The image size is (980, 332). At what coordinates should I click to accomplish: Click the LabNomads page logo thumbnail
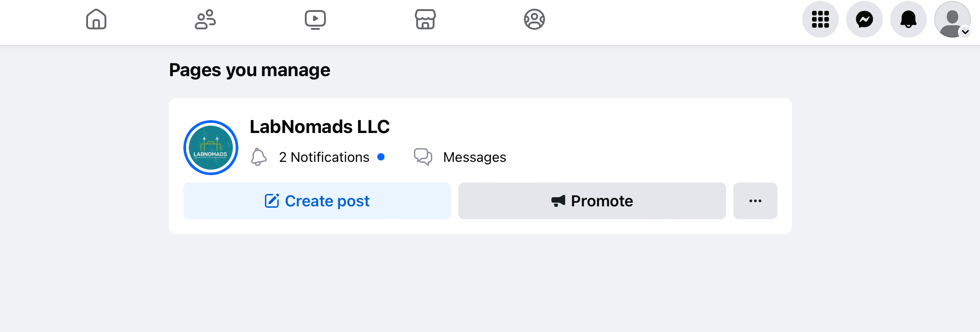pos(211,148)
